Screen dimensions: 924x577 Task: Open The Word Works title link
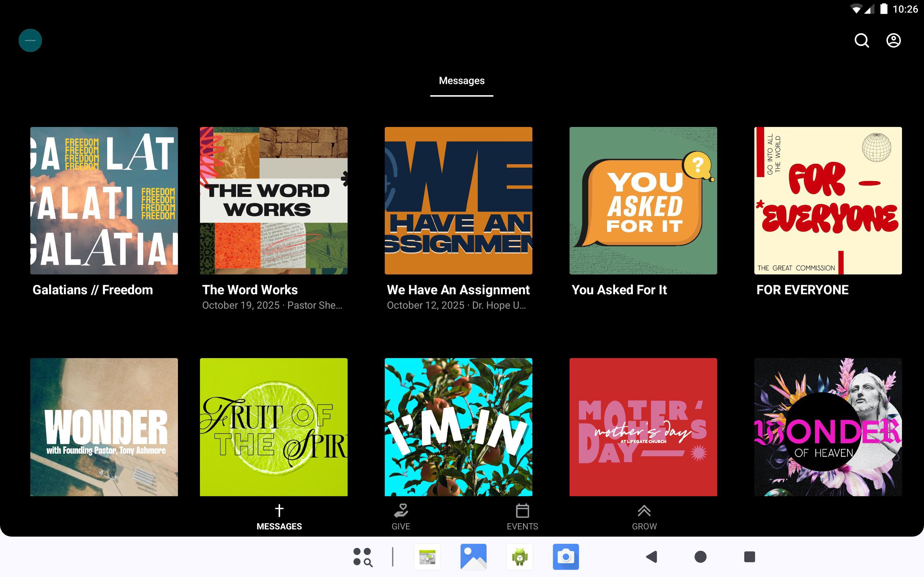[250, 290]
